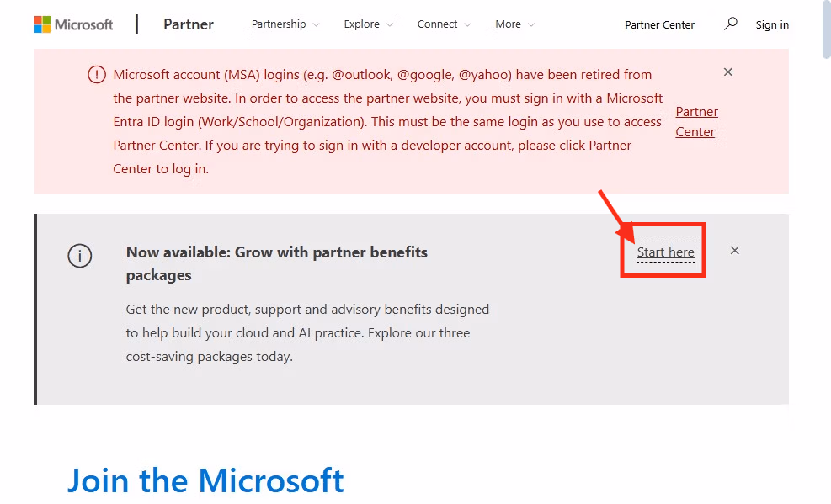Open the Connect dropdown menu
This screenshot has height=504, width=831.
coord(444,24)
